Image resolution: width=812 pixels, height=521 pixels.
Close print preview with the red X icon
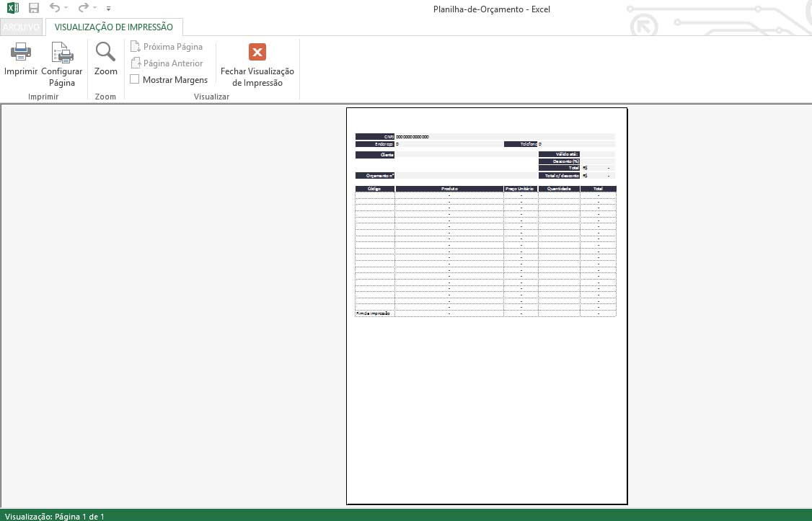coord(257,52)
